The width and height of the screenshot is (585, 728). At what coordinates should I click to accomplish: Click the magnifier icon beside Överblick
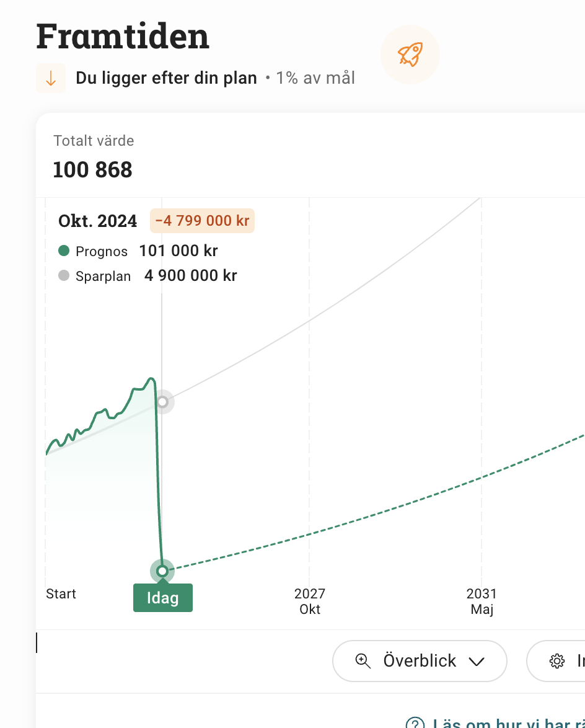point(363,660)
